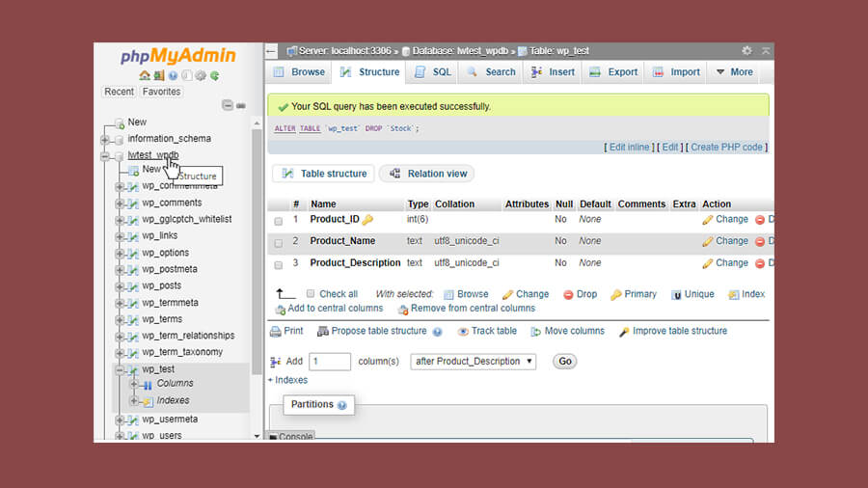This screenshot has height=488, width=868.
Task: Click the New database icon at tree top
Action: (x=120, y=122)
